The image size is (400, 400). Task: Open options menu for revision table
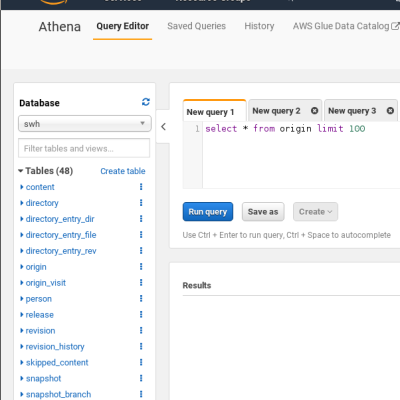click(141, 330)
